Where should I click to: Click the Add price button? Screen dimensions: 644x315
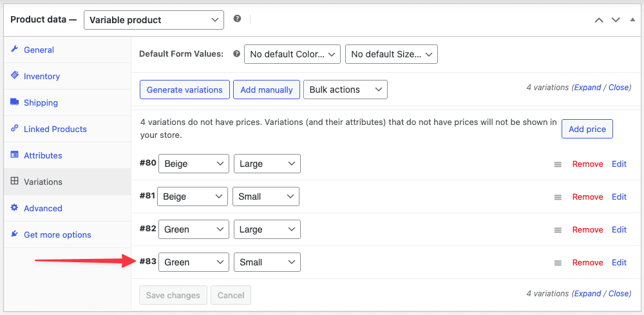coord(587,129)
